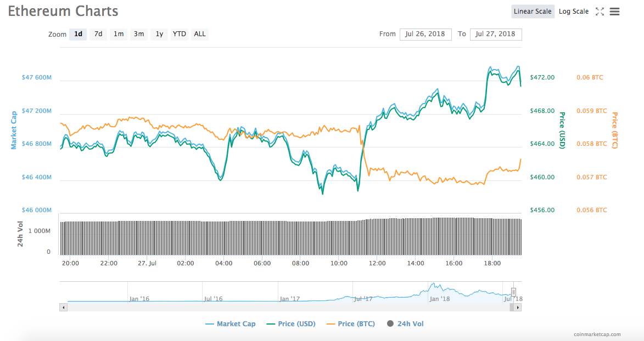This screenshot has width=644, height=341.
Task: Select the 1d zoom range
Action: click(x=78, y=34)
